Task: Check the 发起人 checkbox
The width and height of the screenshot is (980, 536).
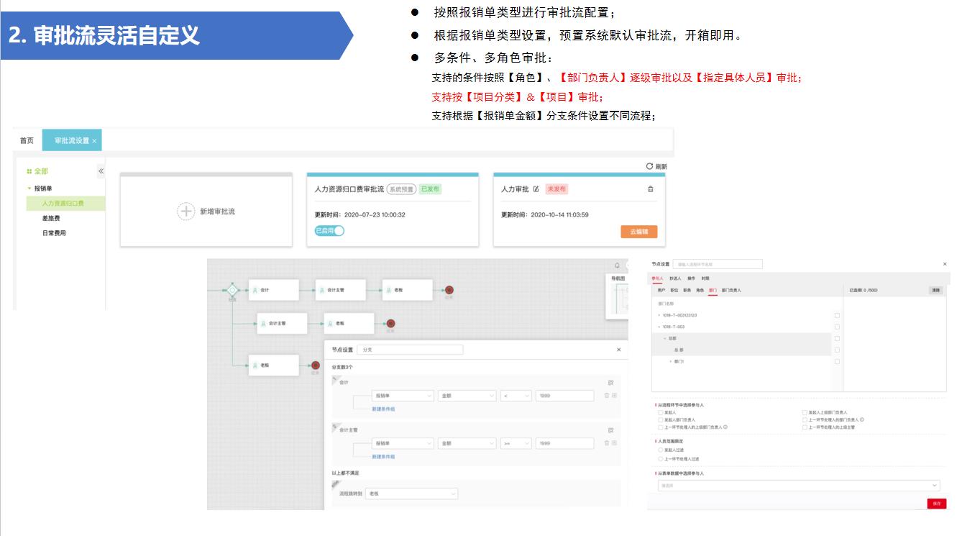Action: [x=661, y=412]
